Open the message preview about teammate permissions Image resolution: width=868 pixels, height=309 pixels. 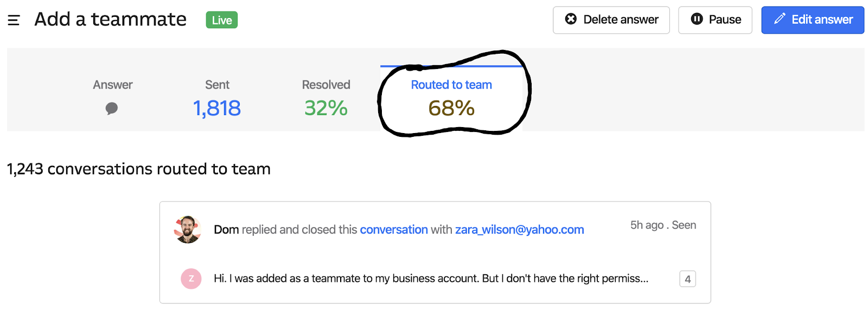point(431,279)
